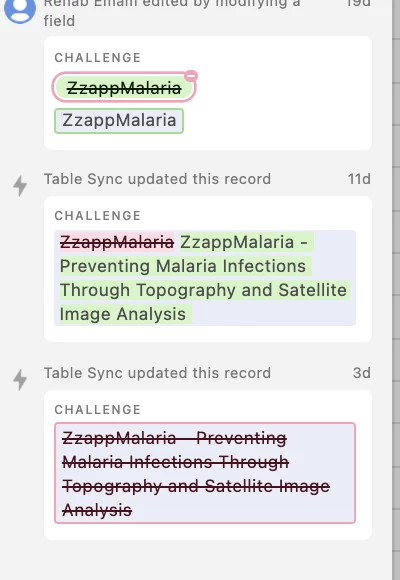The height and width of the screenshot is (580, 400).
Task: Click the CHALLENGE label in the 3d card
Action: pos(98,409)
